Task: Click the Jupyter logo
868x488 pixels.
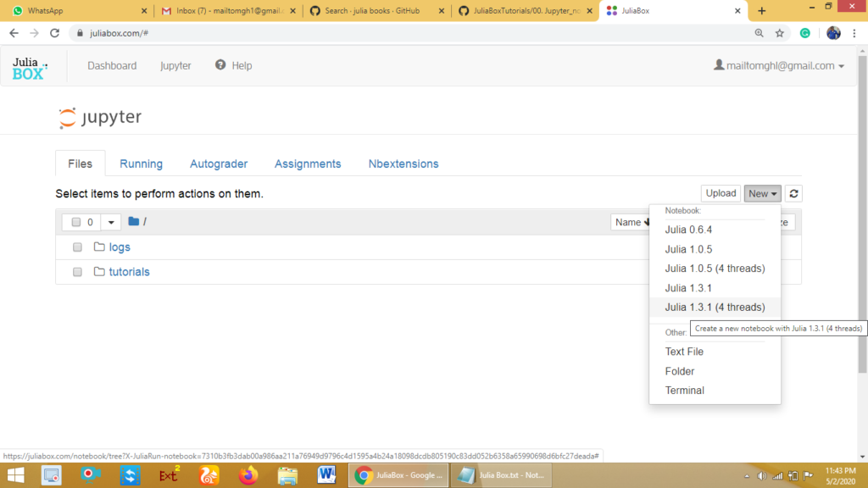Action: [100, 117]
